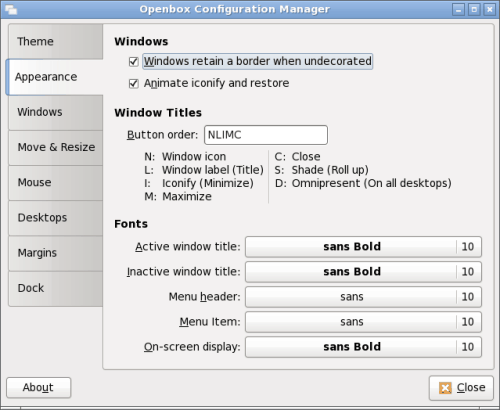The image size is (500, 410).
Task: Close window using title bar X button
Action: point(489,9)
